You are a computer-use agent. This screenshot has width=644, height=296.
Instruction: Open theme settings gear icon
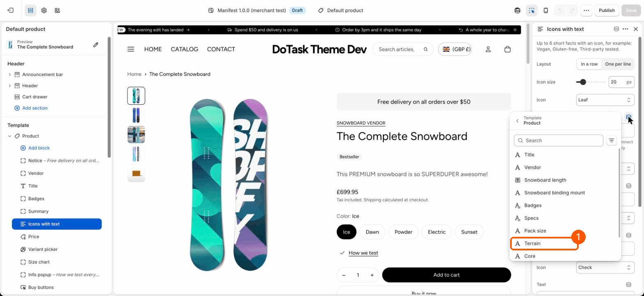pyautogui.click(x=44, y=10)
